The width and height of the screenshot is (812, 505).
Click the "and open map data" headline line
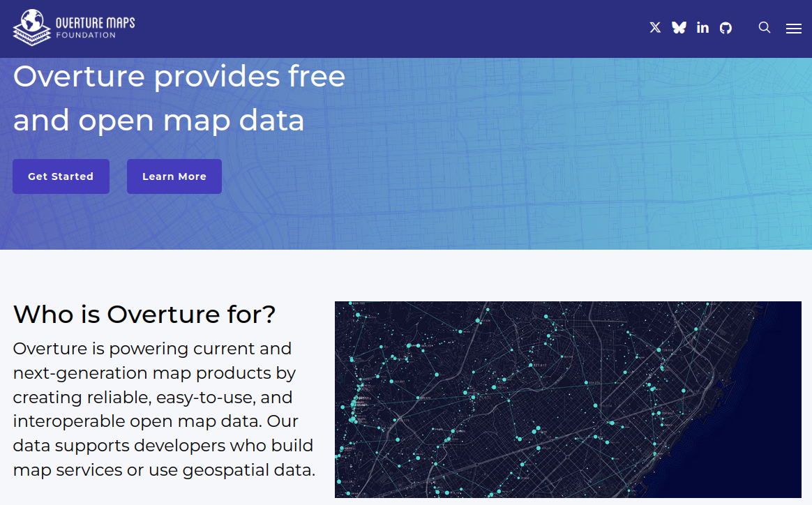(x=159, y=120)
